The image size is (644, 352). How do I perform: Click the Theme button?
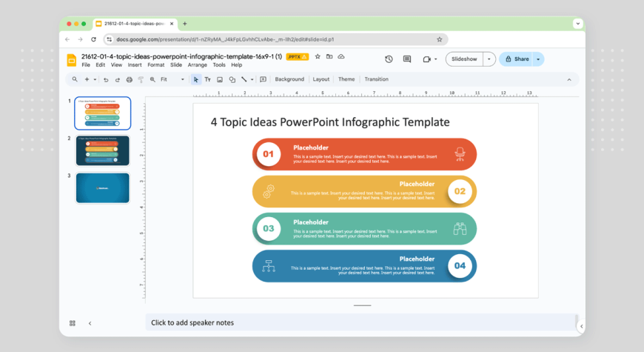346,79
